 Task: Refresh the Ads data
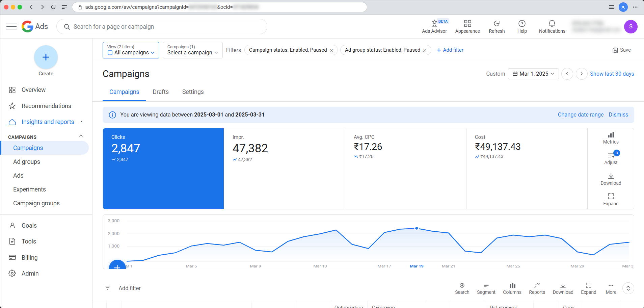click(497, 26)
